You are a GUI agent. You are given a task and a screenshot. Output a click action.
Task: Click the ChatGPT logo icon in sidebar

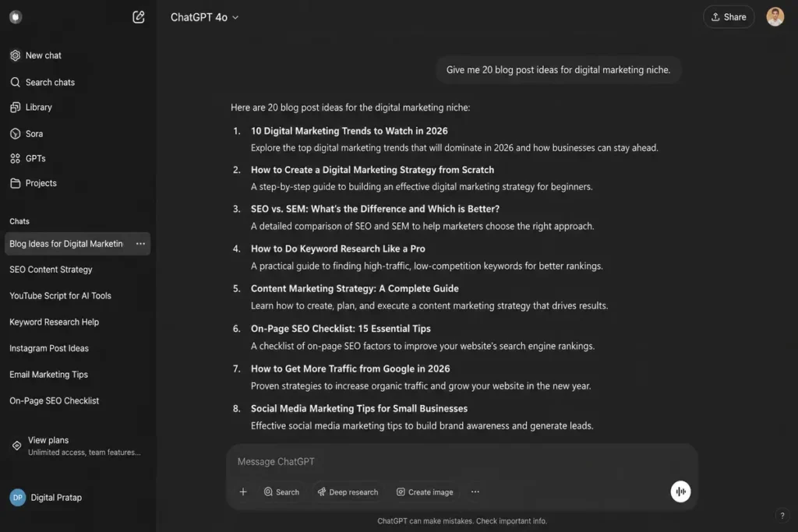tap(16, 17)
